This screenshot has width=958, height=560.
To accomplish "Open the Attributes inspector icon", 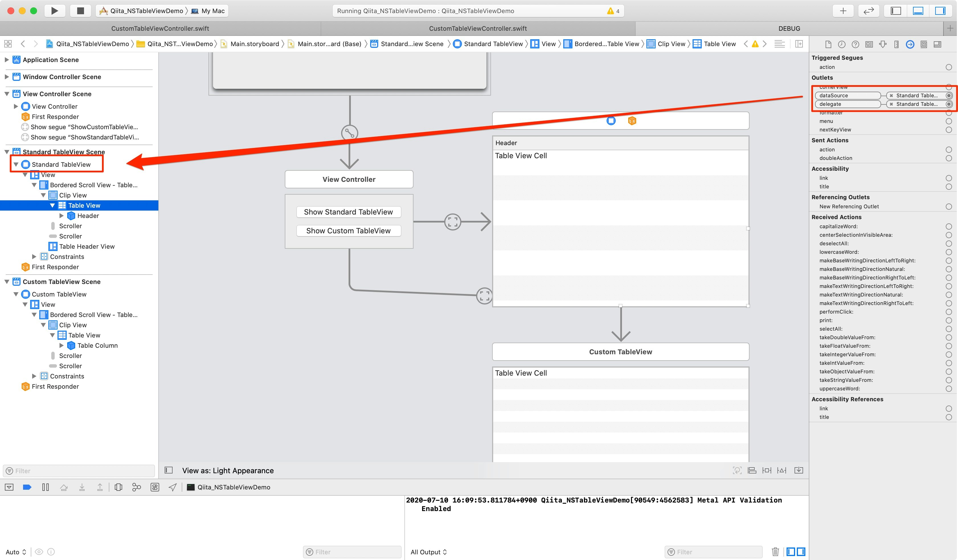I will (883, 44).
